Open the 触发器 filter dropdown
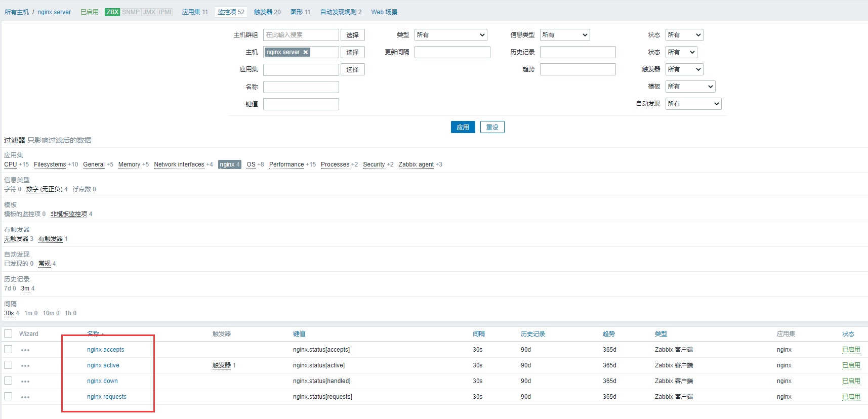The height and width of the screenshot is (419, 868). tap(684, 69)
